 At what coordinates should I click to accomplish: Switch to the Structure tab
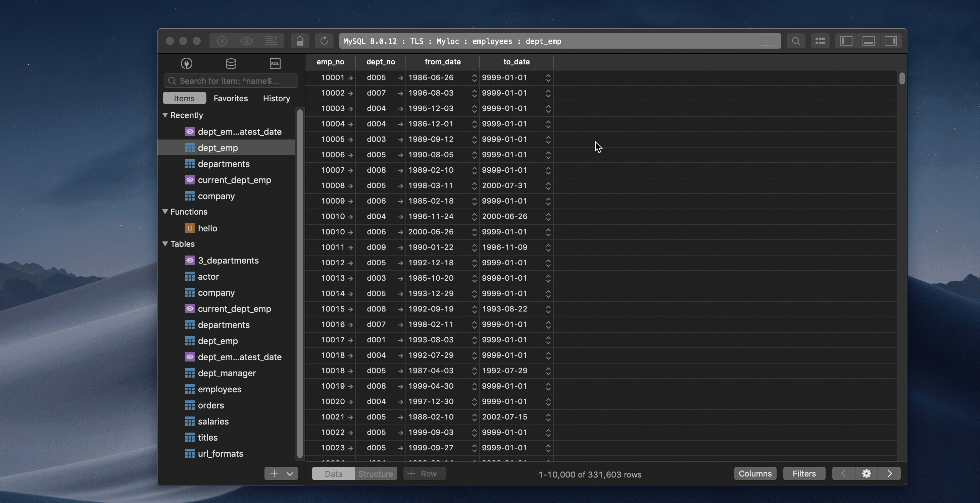click(x=376, y=474)
